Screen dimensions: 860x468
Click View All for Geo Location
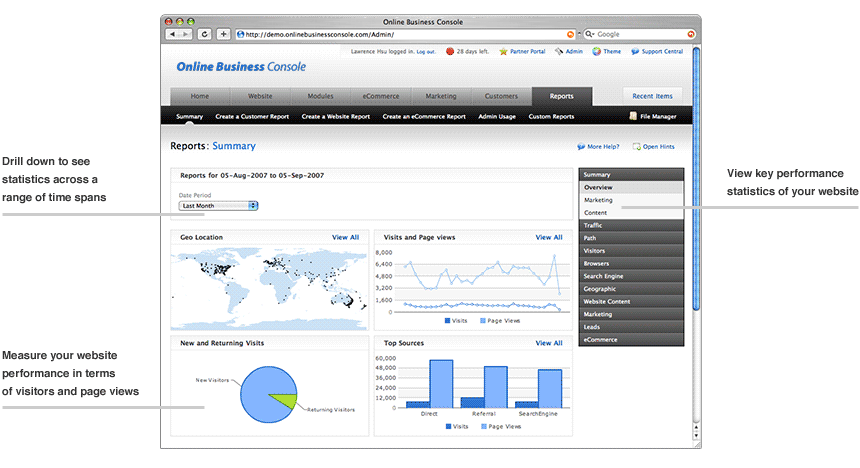click(345, 237)
